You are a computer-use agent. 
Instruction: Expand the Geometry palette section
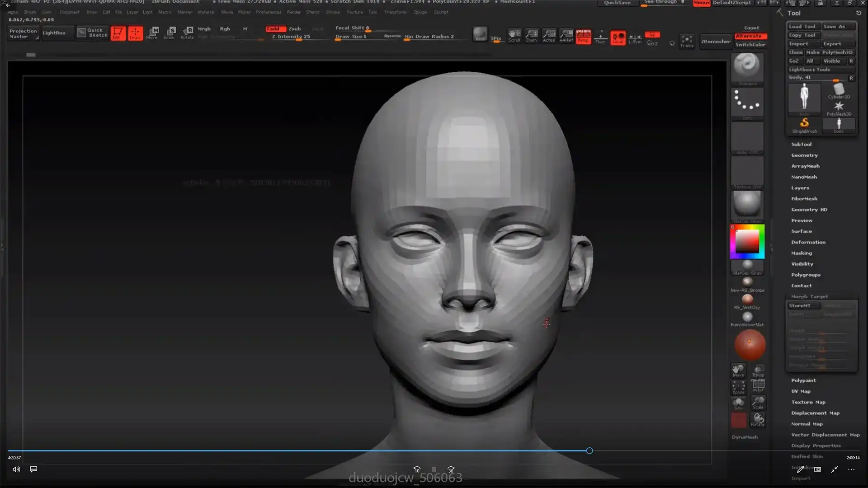pyautogui.click(x=804, y=155)
